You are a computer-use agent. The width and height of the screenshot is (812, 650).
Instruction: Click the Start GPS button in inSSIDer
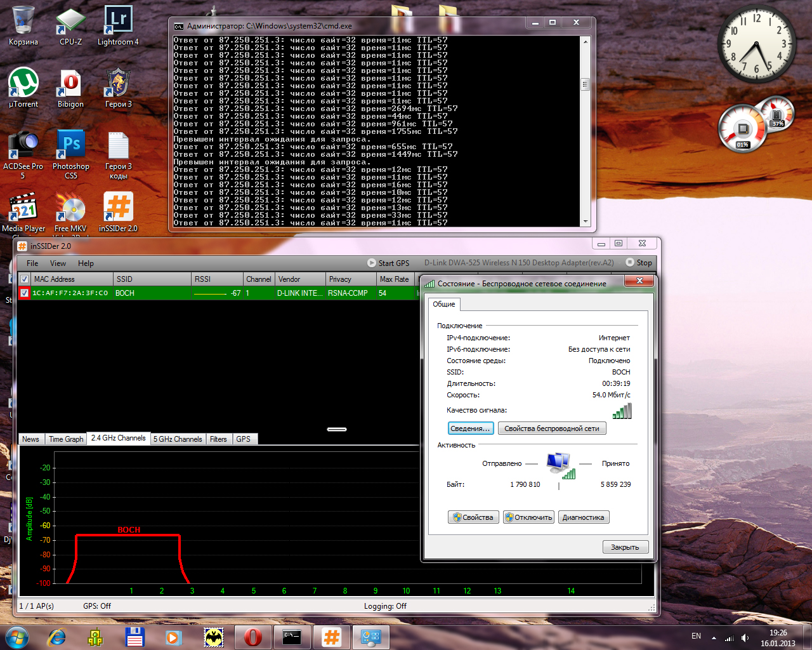pos(388,263)
